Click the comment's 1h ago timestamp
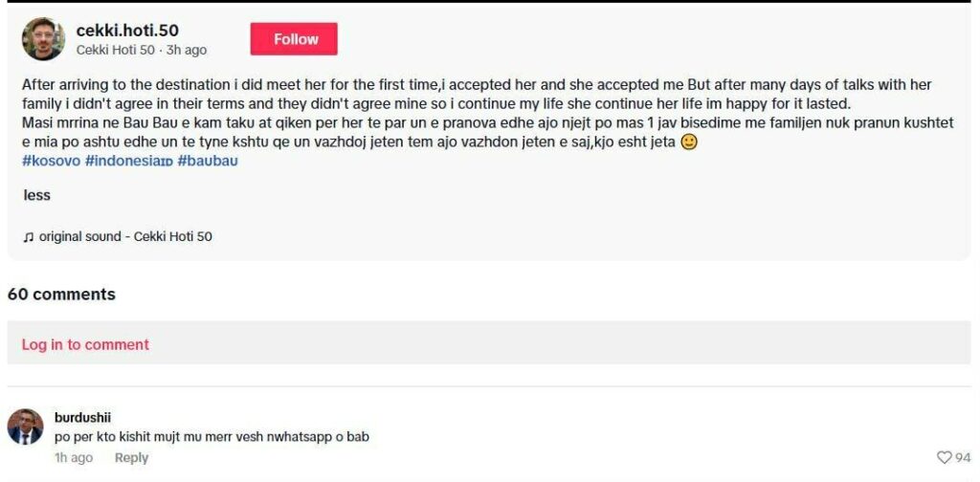Screen dimensions: 980x482 pyautogui.click(x=74, y=458)
